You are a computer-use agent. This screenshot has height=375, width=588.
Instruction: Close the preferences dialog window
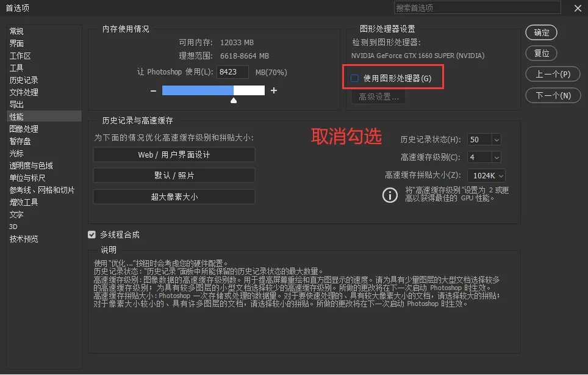(577, 8)
